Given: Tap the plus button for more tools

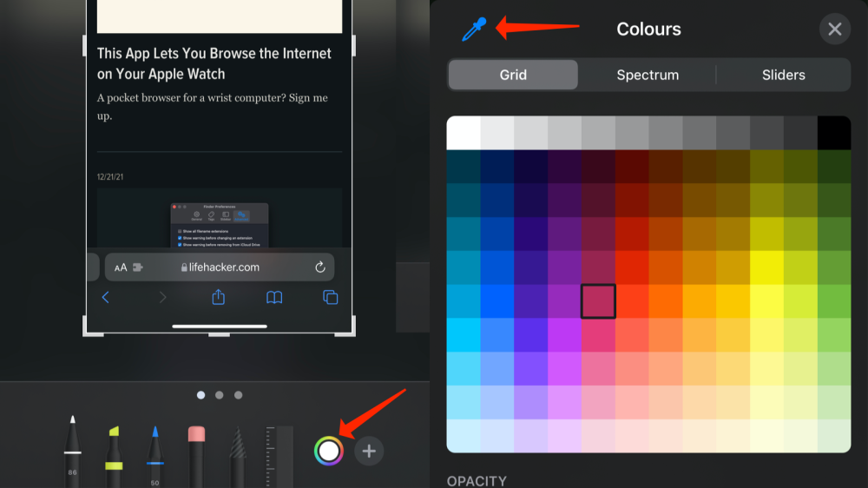Looking at the screenshot, I should (x=369, y=451).
